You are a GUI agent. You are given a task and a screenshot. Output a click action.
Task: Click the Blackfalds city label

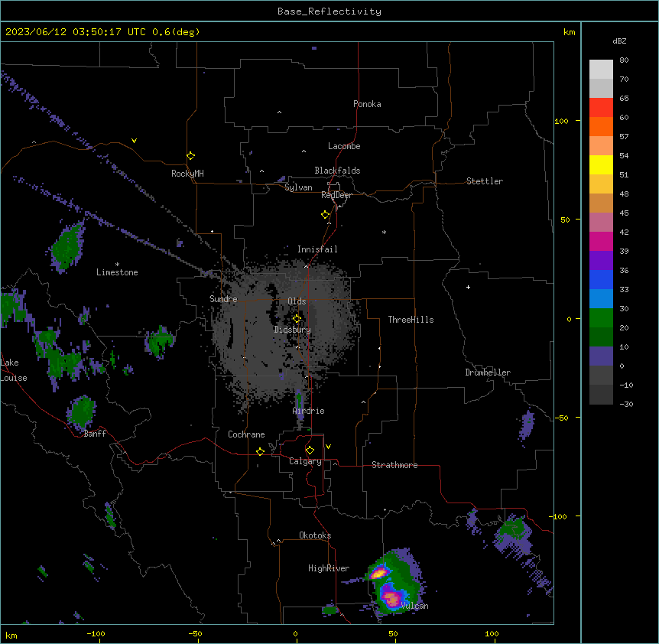coord(337,171)
